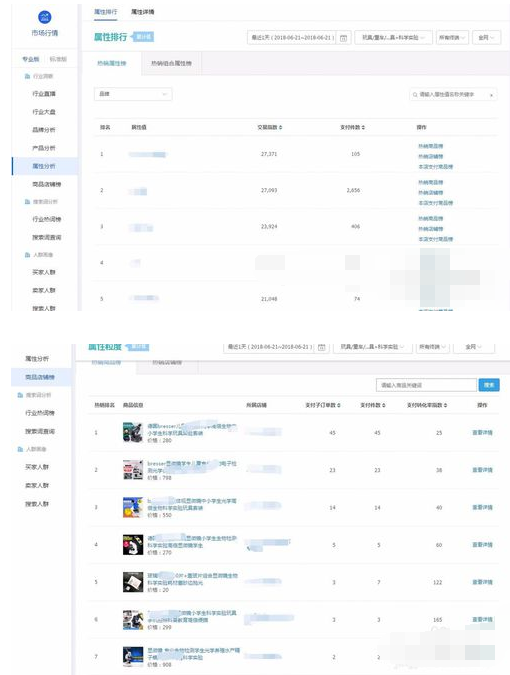This screenshot has height=675, width=510.
Task: Click the attribute keyword search field
Action: pos(453,94)
